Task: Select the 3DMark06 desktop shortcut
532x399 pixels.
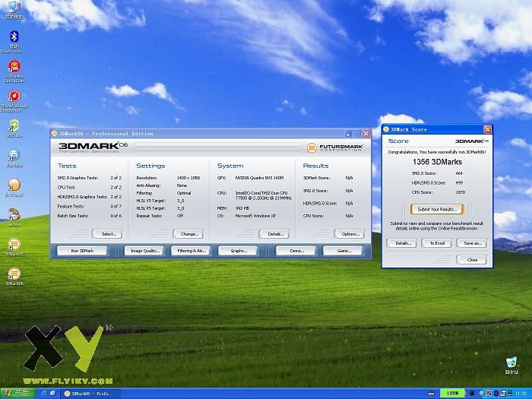Action: coord(14,276)
